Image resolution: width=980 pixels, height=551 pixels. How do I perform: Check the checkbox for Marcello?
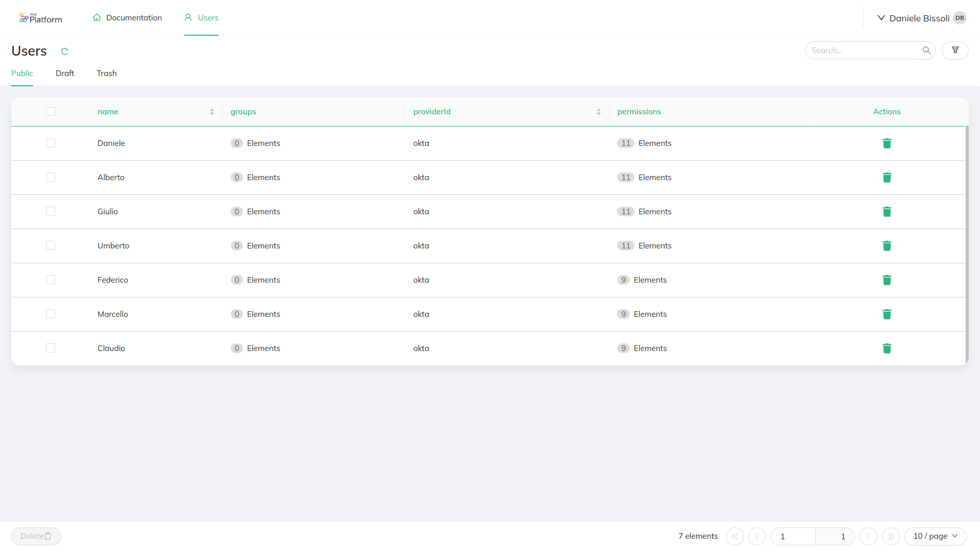pos(51,314)
